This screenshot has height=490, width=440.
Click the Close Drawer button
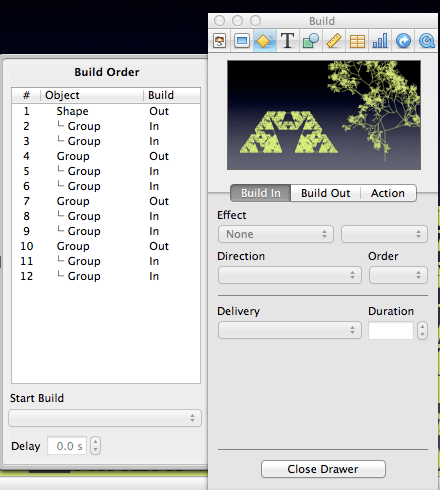(323, 469)
